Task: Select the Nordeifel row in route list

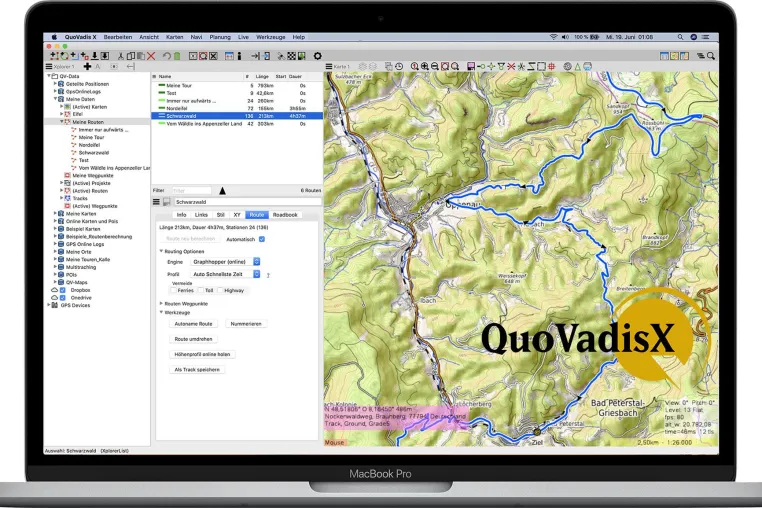Action: pyautogui.click(x=237, y=108)
